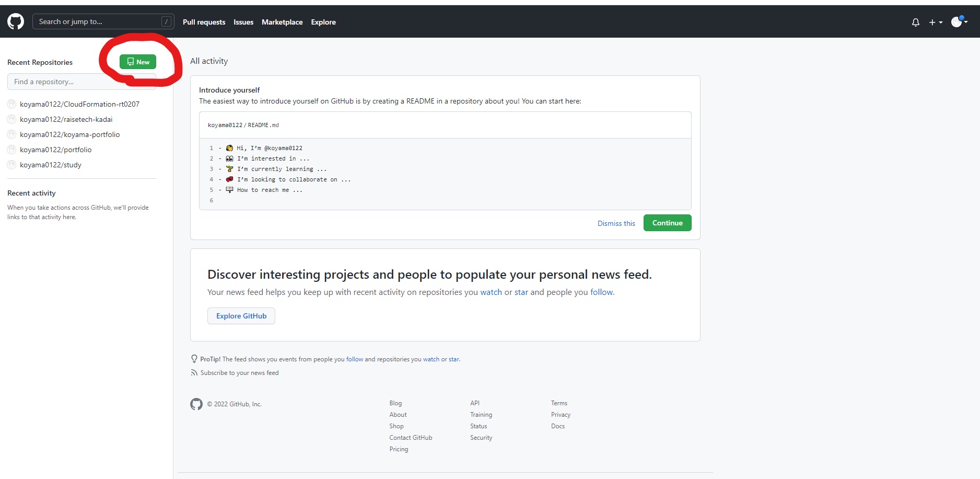Click the repo icon next to CloudFormation-rt0207
The image size is (980, 479).
click(11, 104)
